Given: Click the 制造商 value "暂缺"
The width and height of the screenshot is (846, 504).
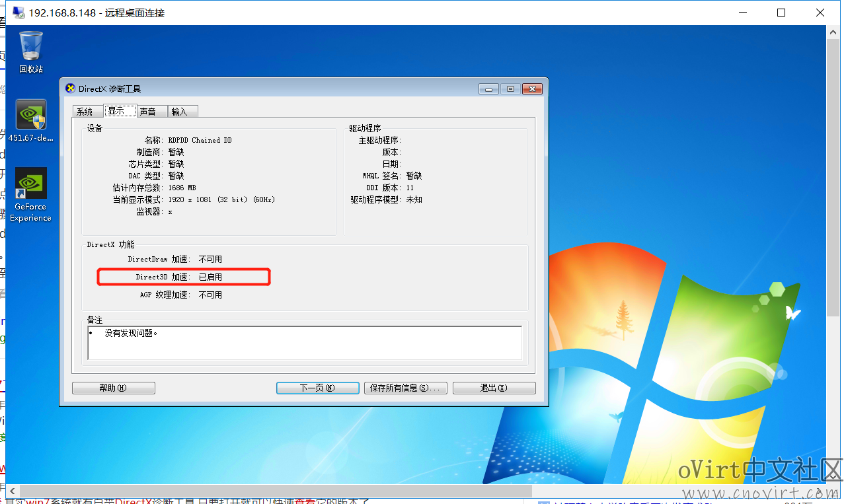Looking at the screenshot, I should click(x=176, y=152).
